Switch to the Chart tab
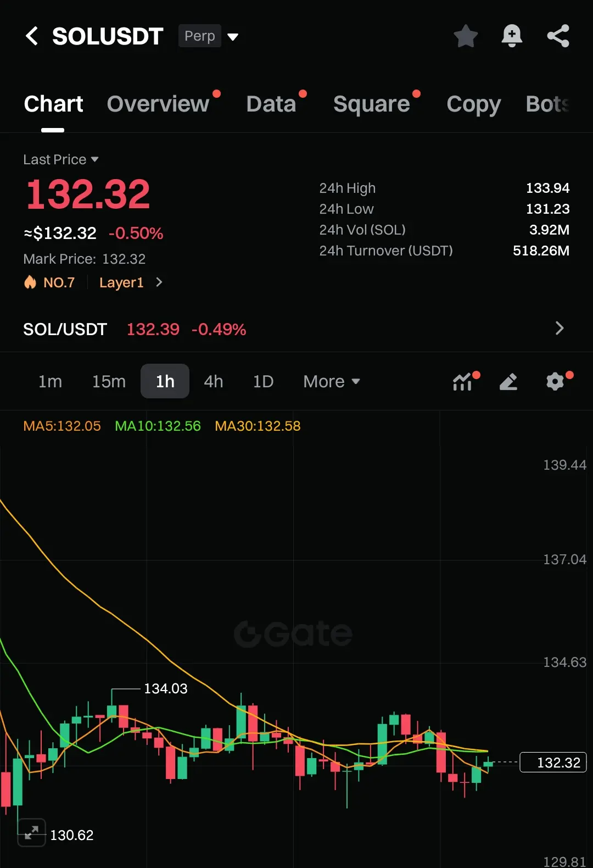This screenshot has width=593, height=868. tap(53, 104)
